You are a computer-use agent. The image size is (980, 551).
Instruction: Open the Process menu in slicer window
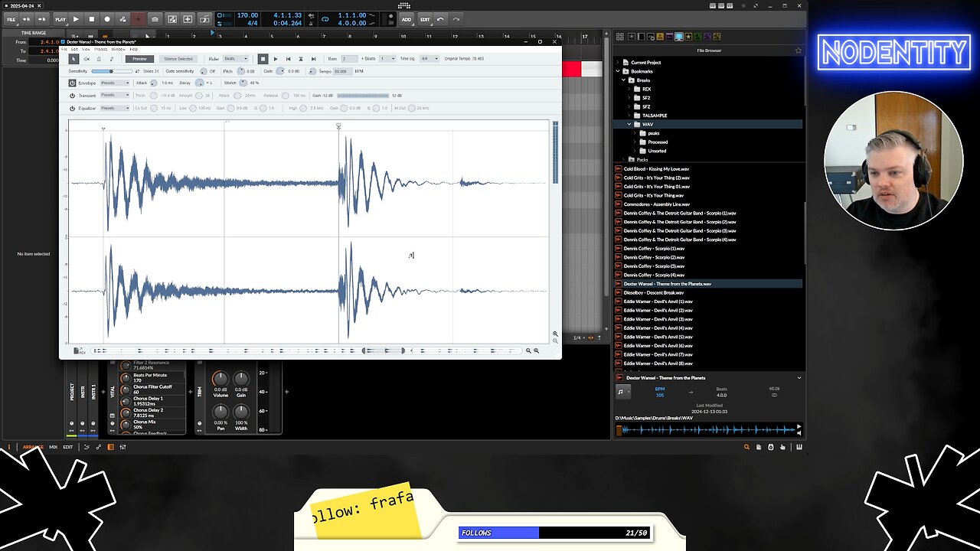(x=101, y=49)
